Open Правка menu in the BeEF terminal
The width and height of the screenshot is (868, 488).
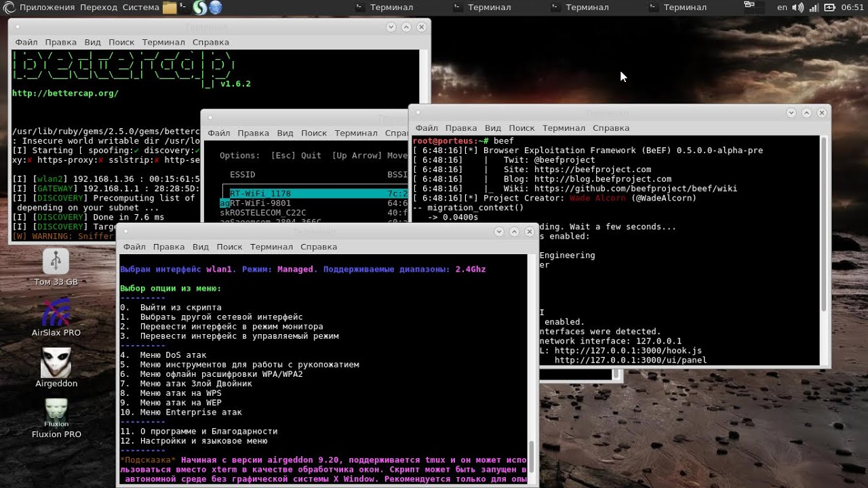pyautogui.click(x=461, y=128)
